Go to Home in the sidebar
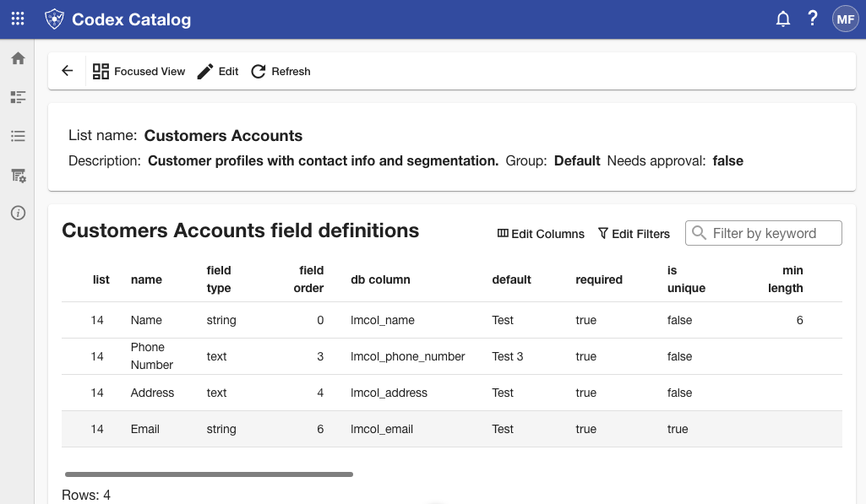866x504 pixels. [x=18, y=58]
